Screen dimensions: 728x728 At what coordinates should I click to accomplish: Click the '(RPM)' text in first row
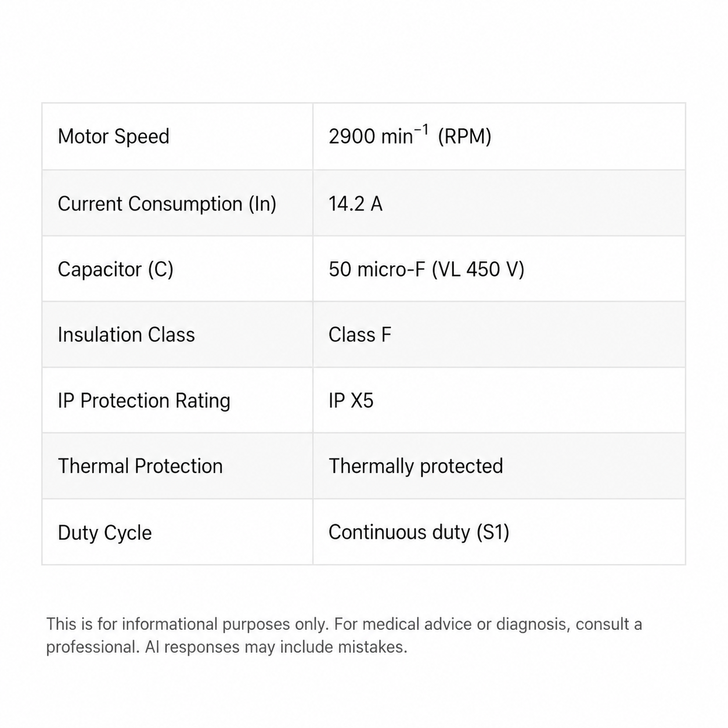[464, 136]
